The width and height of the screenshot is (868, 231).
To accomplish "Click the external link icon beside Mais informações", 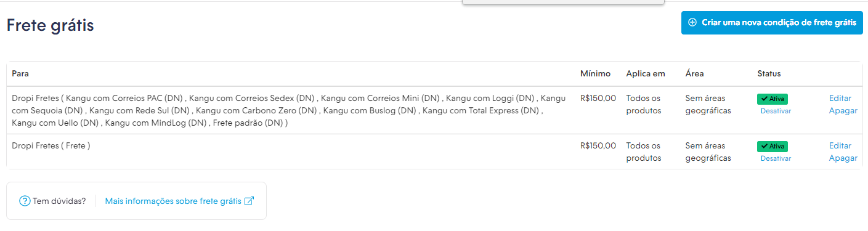I will (x=249, y=201).
